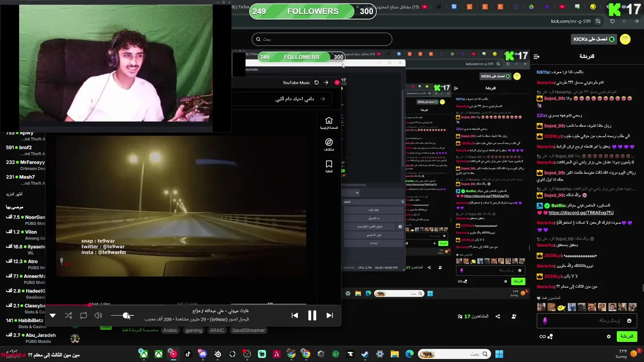Click the user icon right of share
The image size is (644, 362).
pyautogui.click(x=514, y=316)
